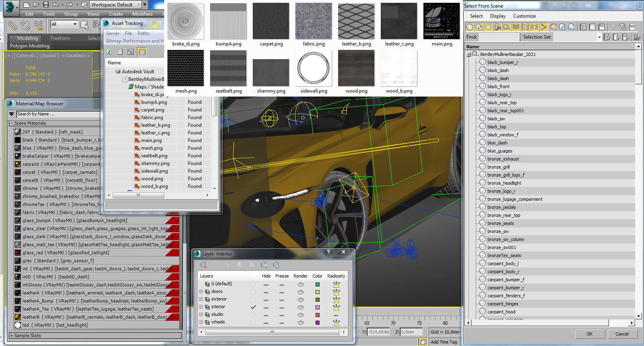Open the Selection Set dropdown arrow
Screen dimensions: 644x346
coord(599,37)
